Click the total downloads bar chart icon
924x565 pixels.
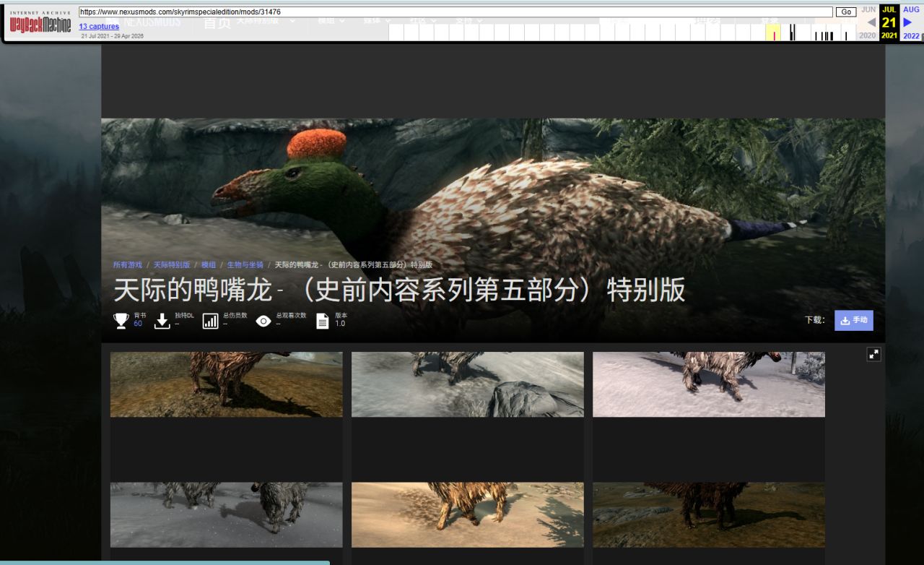[210, 321]
